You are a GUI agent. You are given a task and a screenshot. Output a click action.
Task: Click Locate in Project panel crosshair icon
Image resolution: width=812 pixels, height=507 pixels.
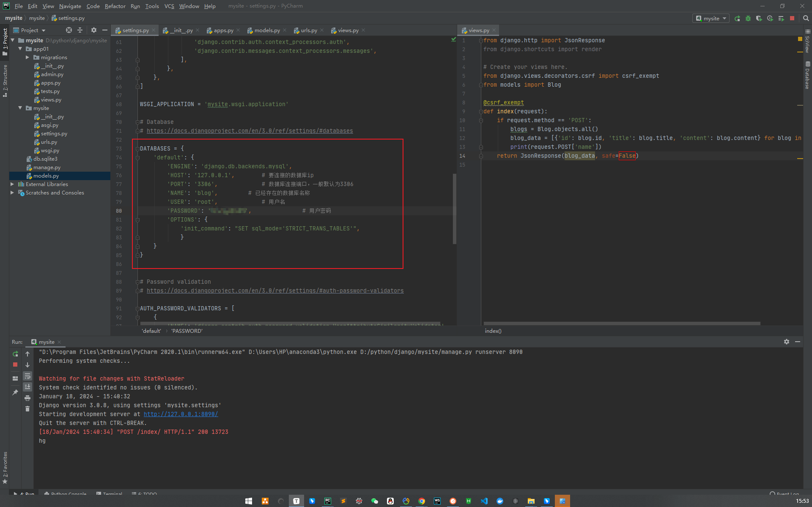[69, 30]
